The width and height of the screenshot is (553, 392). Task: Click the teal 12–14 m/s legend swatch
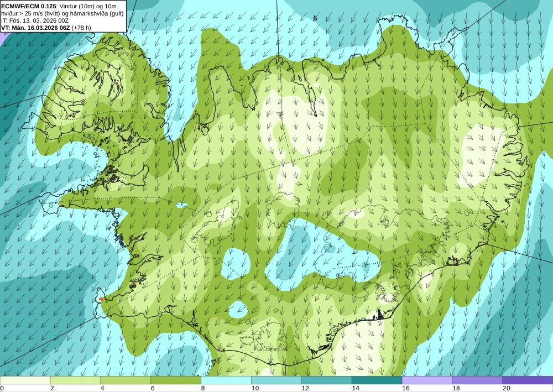[x=327, y=380]
